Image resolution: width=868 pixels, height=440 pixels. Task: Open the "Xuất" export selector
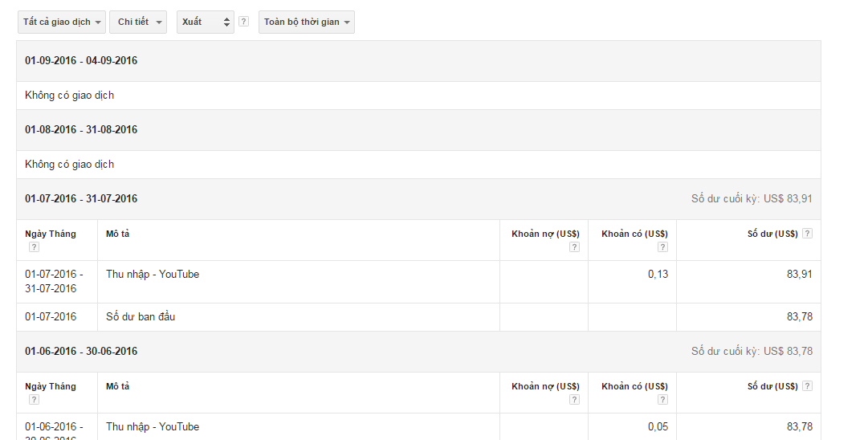(206, 22)
